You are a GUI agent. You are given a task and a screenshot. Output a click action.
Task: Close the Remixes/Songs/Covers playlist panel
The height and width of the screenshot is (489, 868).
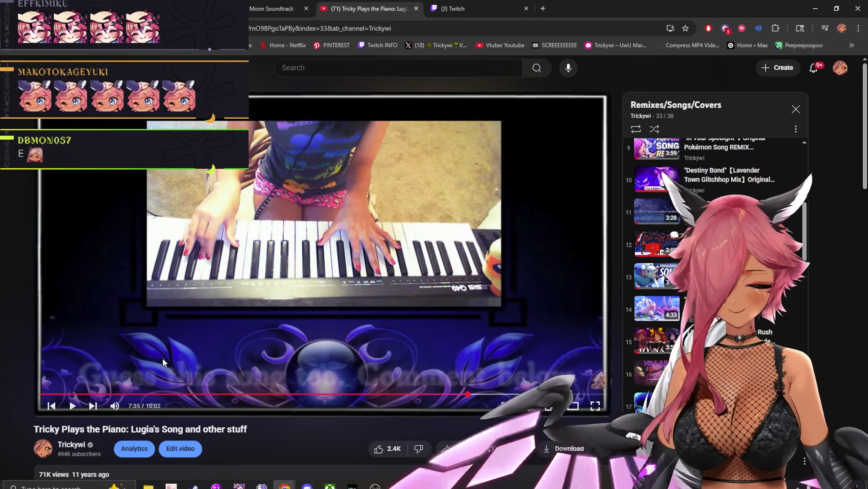point(795,109)
